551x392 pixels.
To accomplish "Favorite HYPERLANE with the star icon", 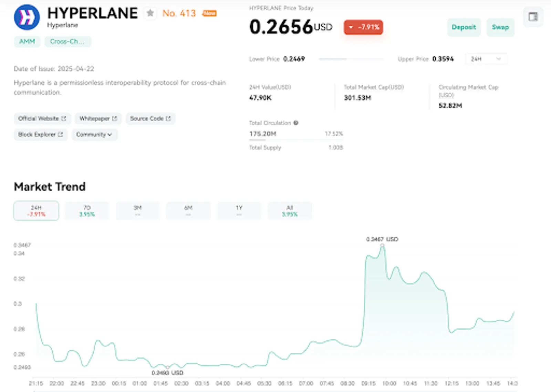I will click(150, 13).
